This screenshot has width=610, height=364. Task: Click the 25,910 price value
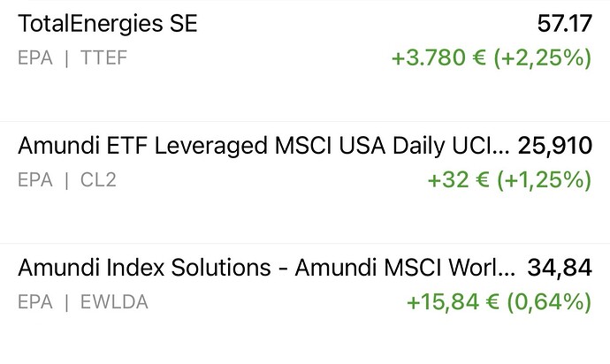(554, 146)
